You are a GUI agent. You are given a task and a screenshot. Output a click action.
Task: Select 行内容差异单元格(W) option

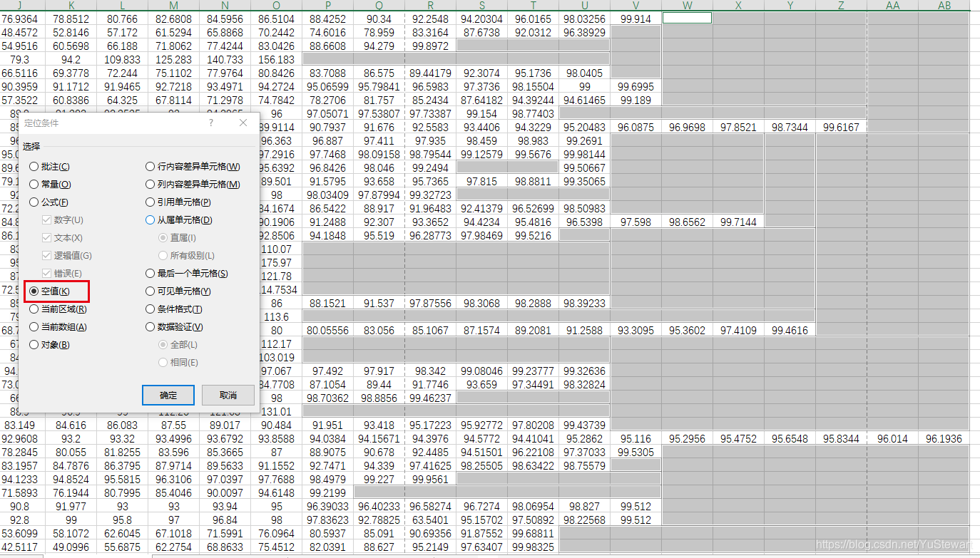click(193, 167)
